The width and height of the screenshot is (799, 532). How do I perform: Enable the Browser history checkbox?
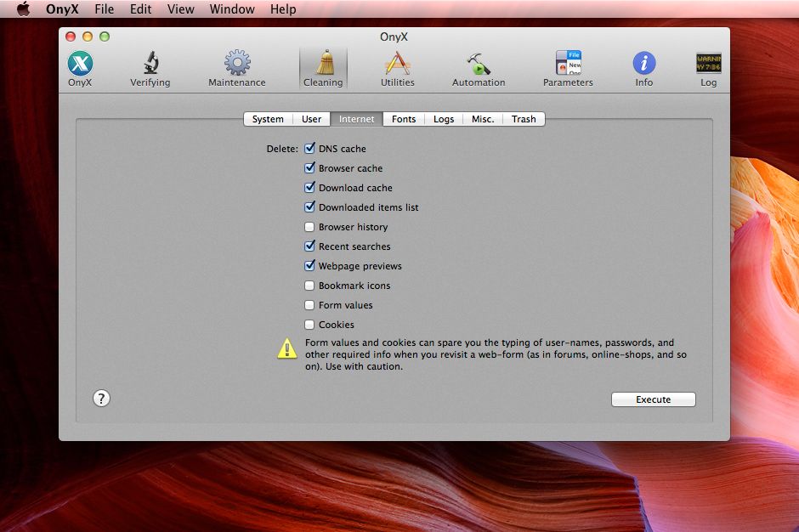point(309,227)
